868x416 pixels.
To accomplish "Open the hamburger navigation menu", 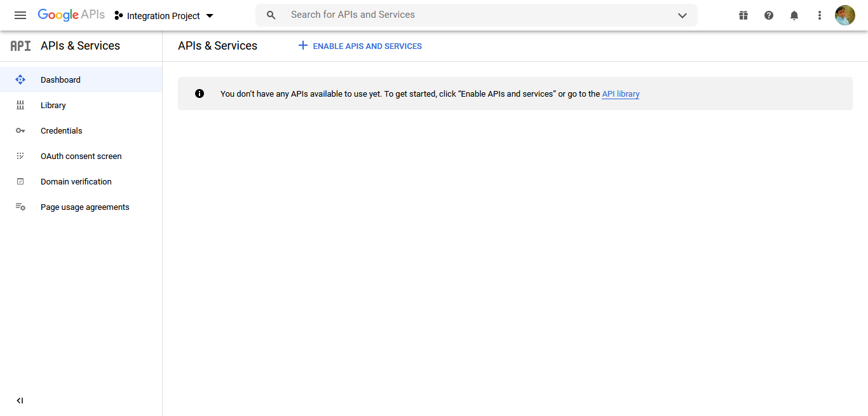I will (x=20, y=15).
